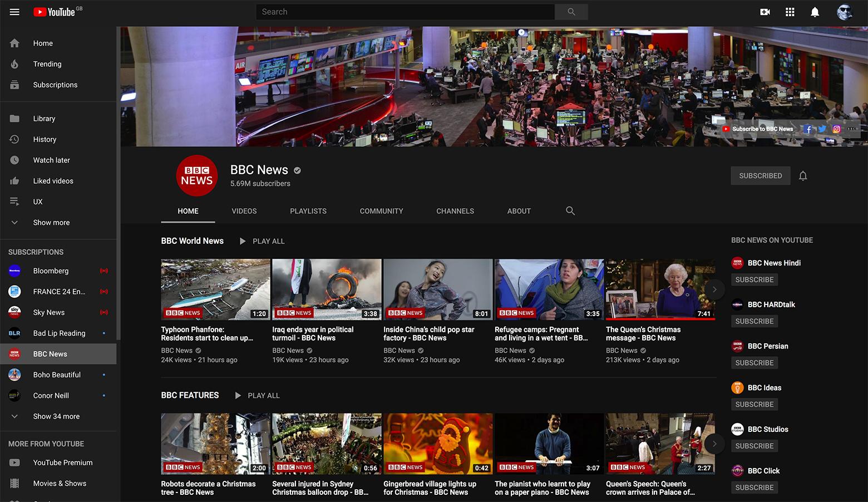Switch to the COMMUNITY tab
The width and height of the screenshot is (868, 502).
[x=382, y=211]
